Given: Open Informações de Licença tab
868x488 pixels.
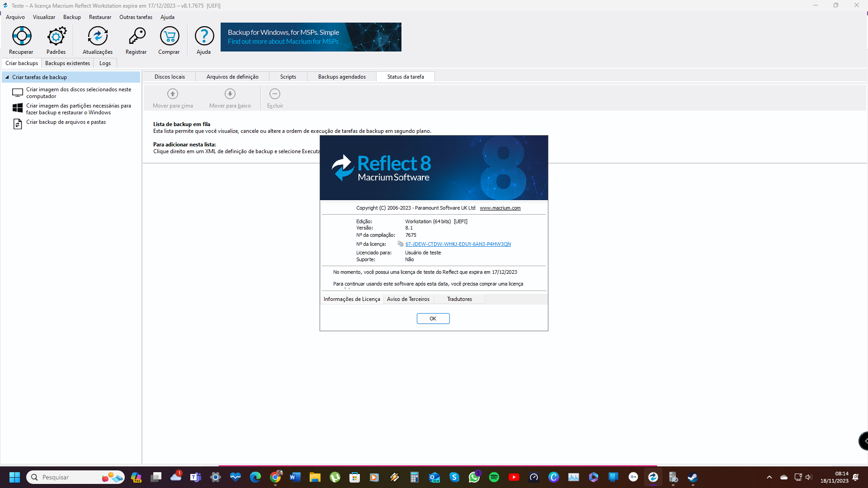Looking at the screenshot, I should (x=352, y=299).
